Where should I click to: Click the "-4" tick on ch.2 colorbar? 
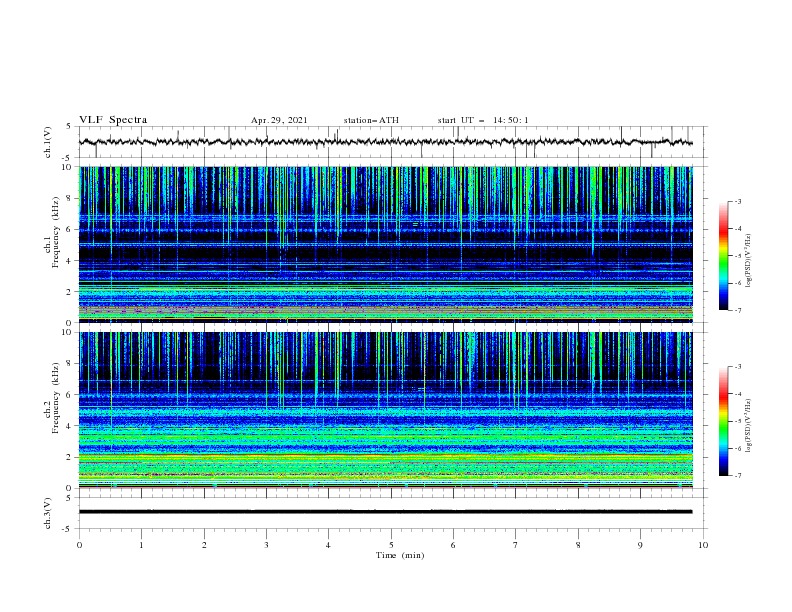pyautogui.click(x=737, y=394)
